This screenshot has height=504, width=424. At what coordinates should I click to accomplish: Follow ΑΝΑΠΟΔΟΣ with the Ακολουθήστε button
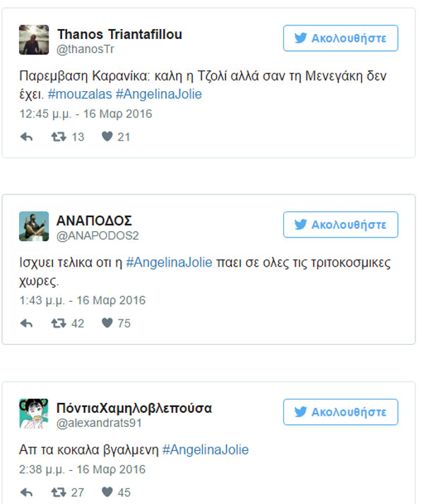tap(341, 225)
